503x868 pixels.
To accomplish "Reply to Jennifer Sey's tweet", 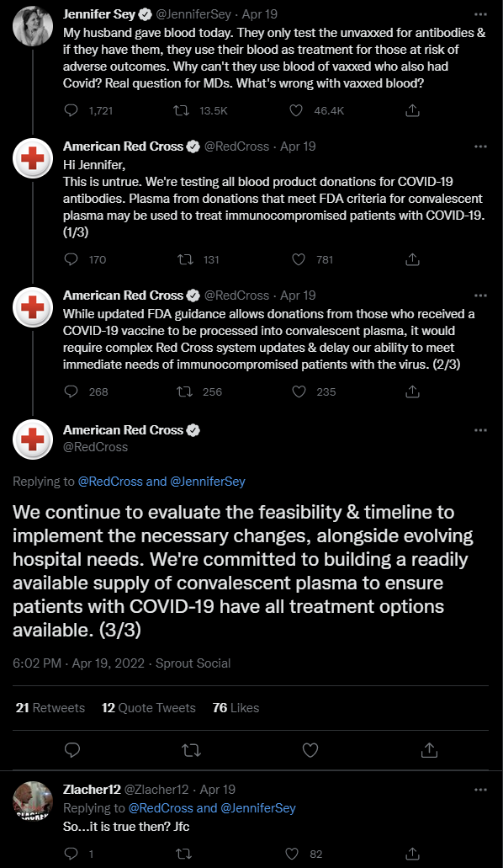I will [71, 111].
